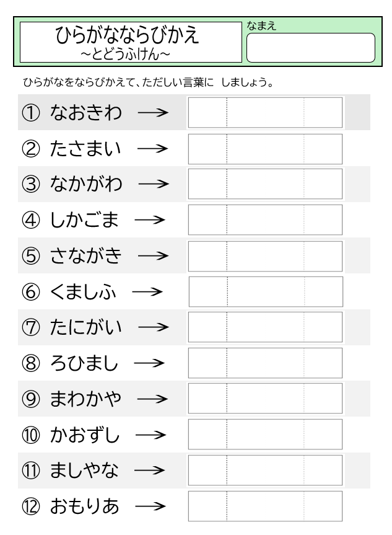Image resolution: width=392 pixels, height=535 pixels.
Task: Click the answer field for しかごま
Action: pyautogui.click(x=265, y=219)
